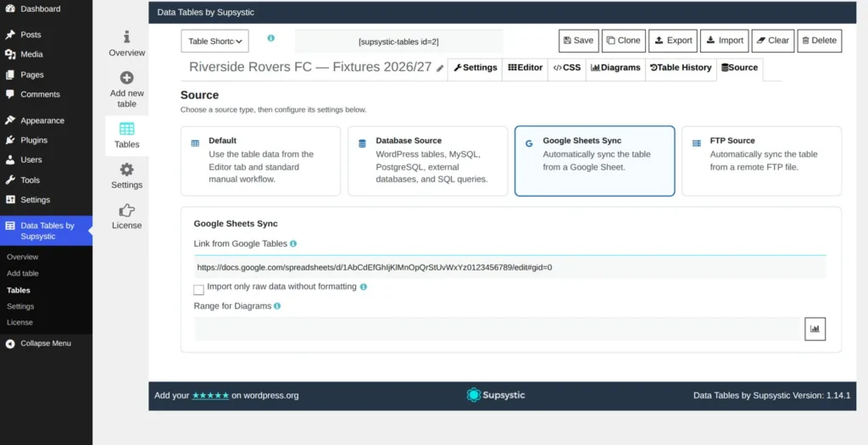The image size is (868, 445).
Task: Collapse the admin sidebar menu
Action: click(x=39, y=343)
